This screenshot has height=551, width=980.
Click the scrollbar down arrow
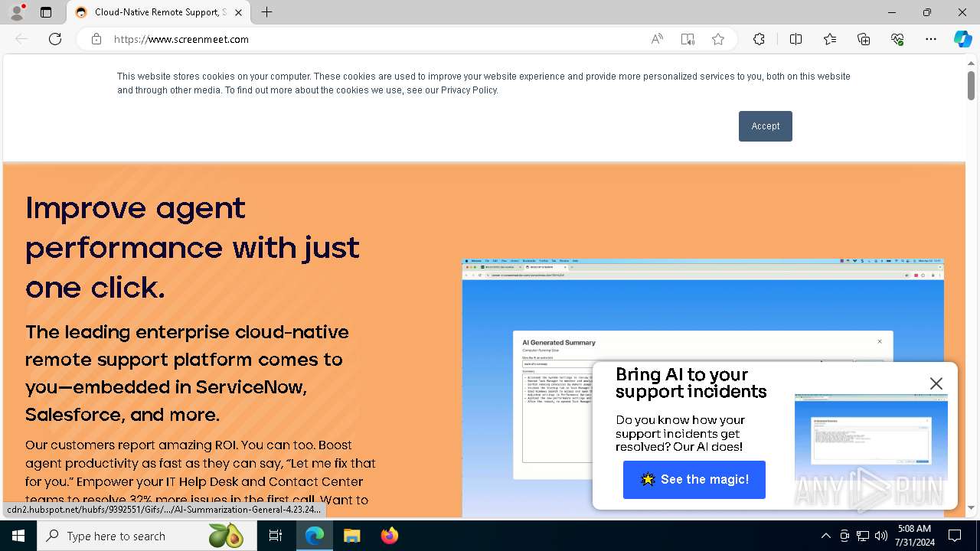click(x=971, y=507)
